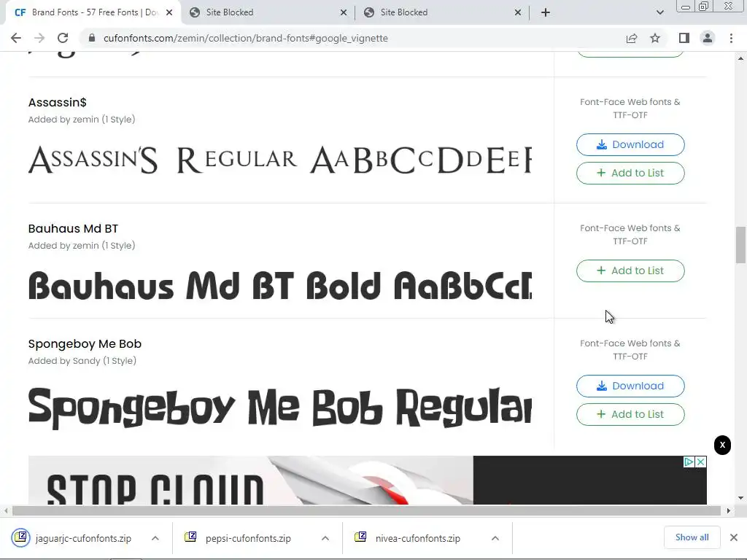Close the banner ad with its X icon

(701, 462)
